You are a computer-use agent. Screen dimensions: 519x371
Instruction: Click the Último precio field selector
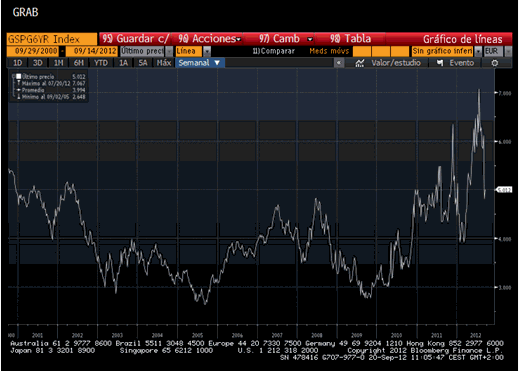(143, 51)
